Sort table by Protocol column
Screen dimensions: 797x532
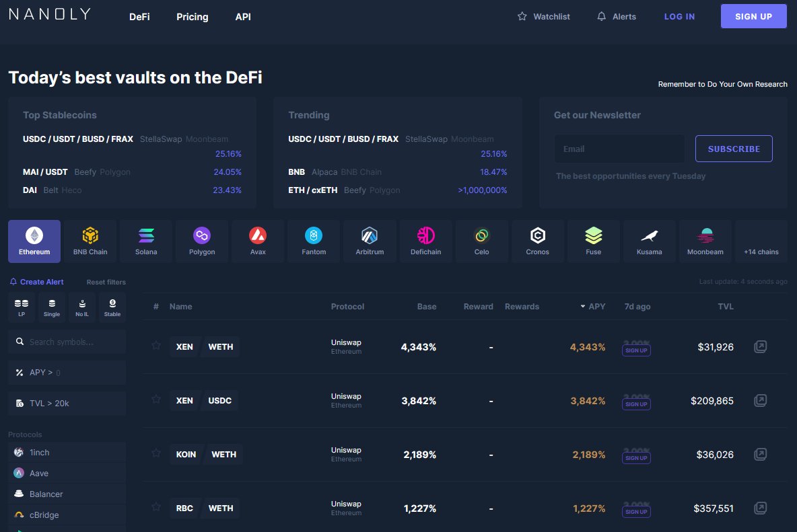click(347, 307)
